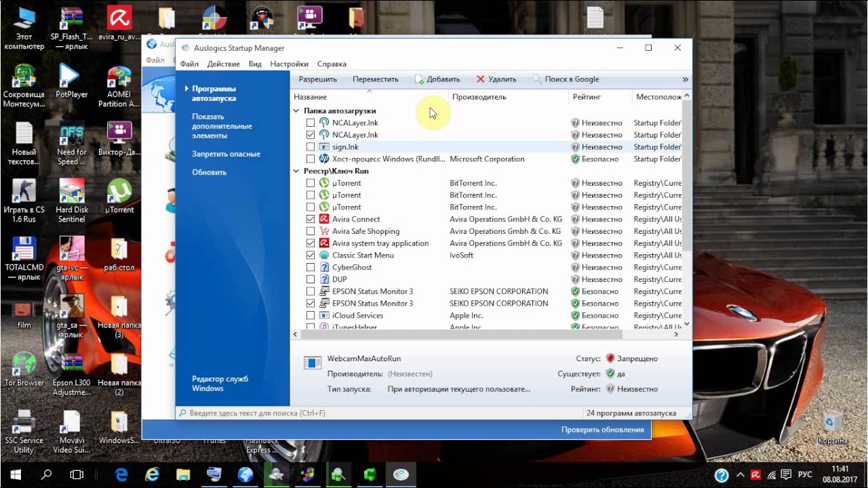Viewport: 868px width, 488px height.
Task: Select the TOTALCMD shortcut icon
Action: [x=24, y=259]
